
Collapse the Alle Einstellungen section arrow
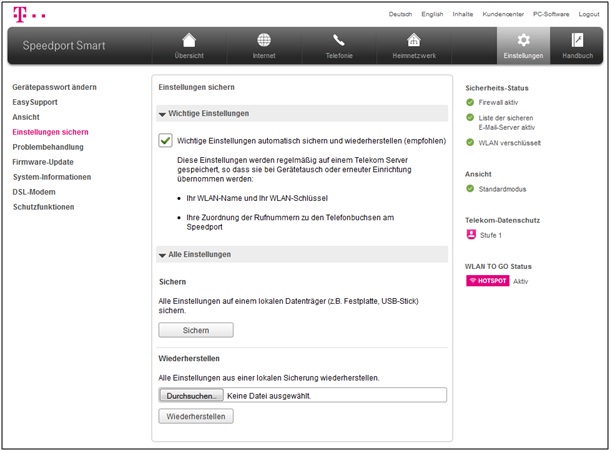point(162,255)
